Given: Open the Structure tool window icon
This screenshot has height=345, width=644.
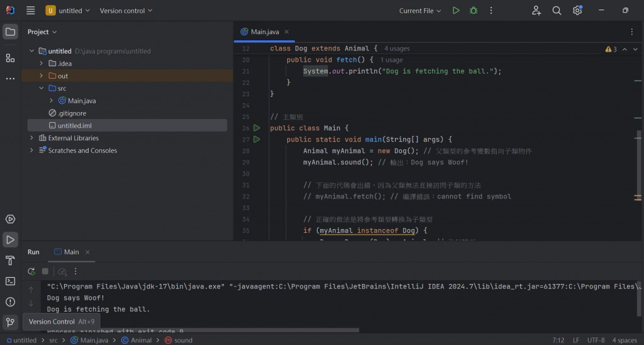Looking at the screenshot, I should [x=10, y=58].
